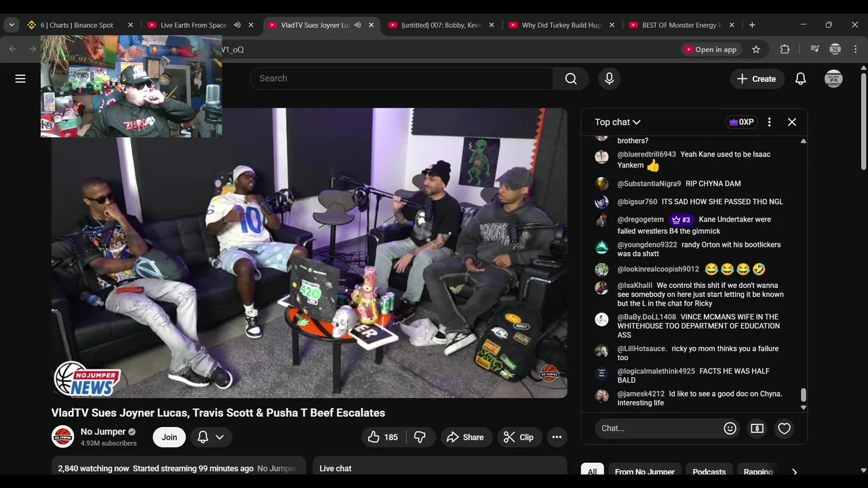The width and height of the screenshot is (868, 488).
Task: Open the No Jumper channel avatar
Action: 62,437
